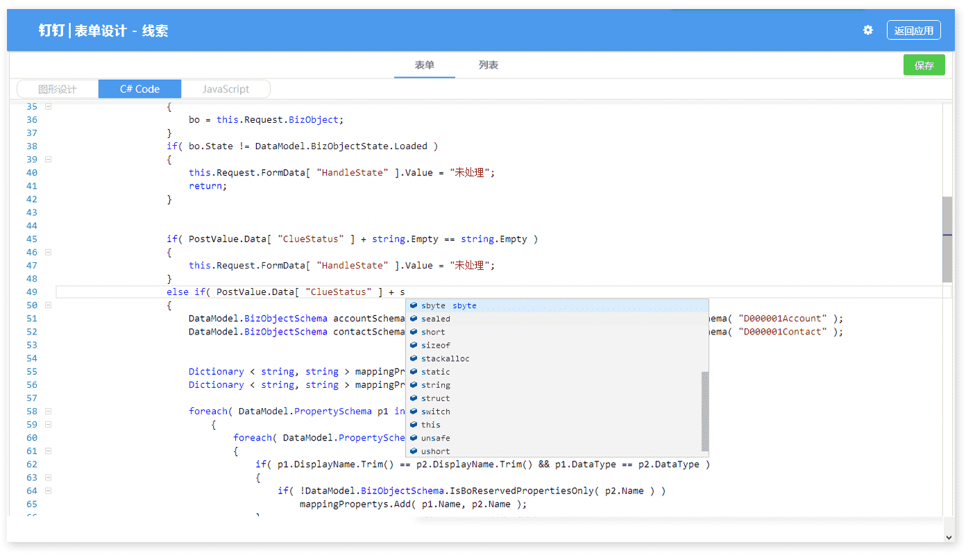Viewport: 975px width, 560px height.
Task: Collapse the code block at line 39
Action: [48, 160]
